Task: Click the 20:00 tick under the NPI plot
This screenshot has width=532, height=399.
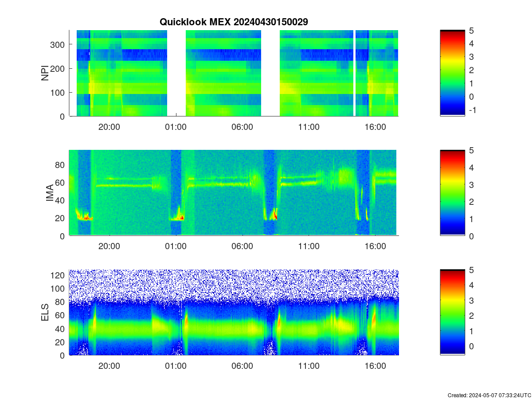Action: (x=109, y=127)
